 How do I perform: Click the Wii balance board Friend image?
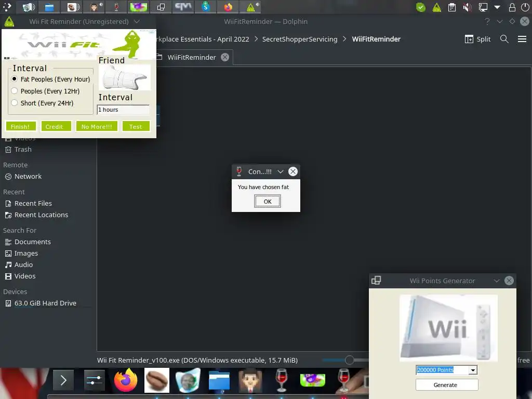click(x=125, y=78)
